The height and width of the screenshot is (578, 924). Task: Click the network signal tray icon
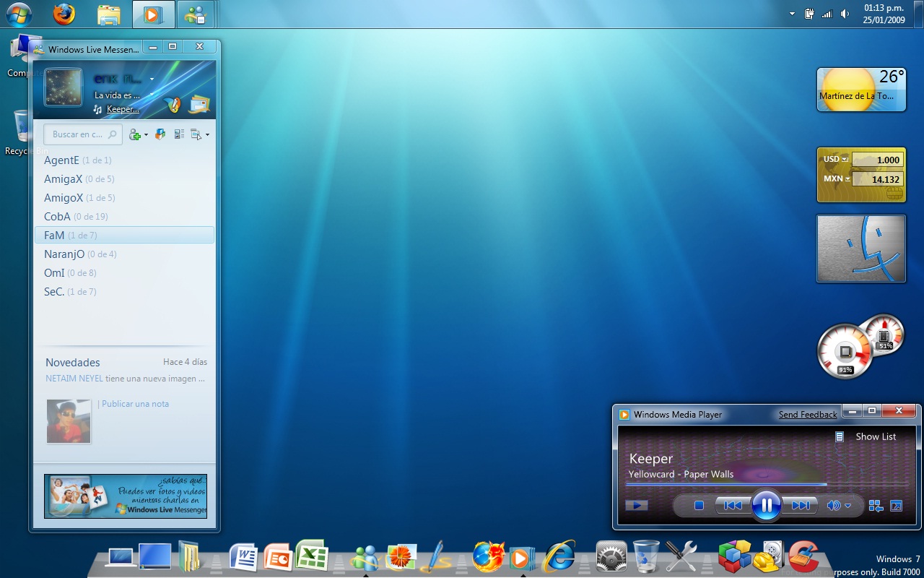827,14
